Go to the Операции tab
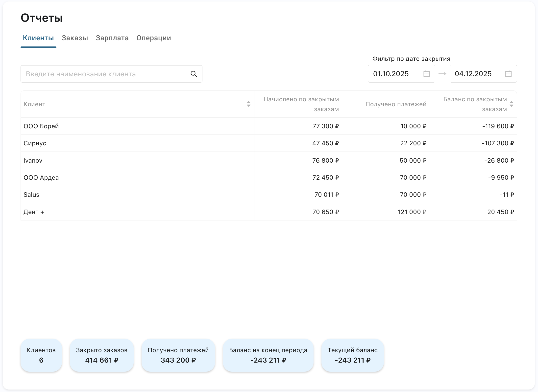 pos(154,38)
